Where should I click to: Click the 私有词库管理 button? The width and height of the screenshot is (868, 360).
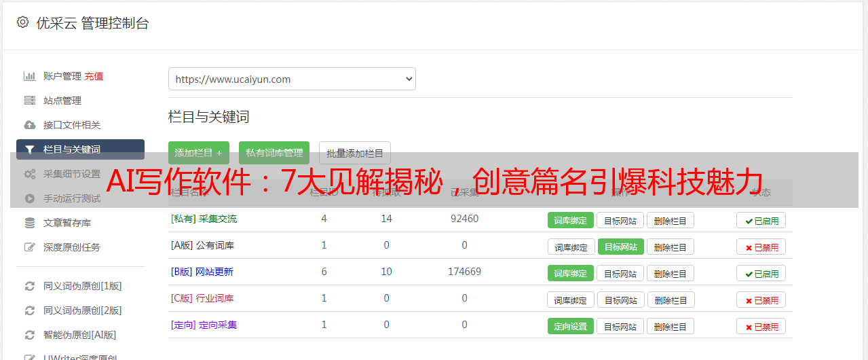pos(274,153)
